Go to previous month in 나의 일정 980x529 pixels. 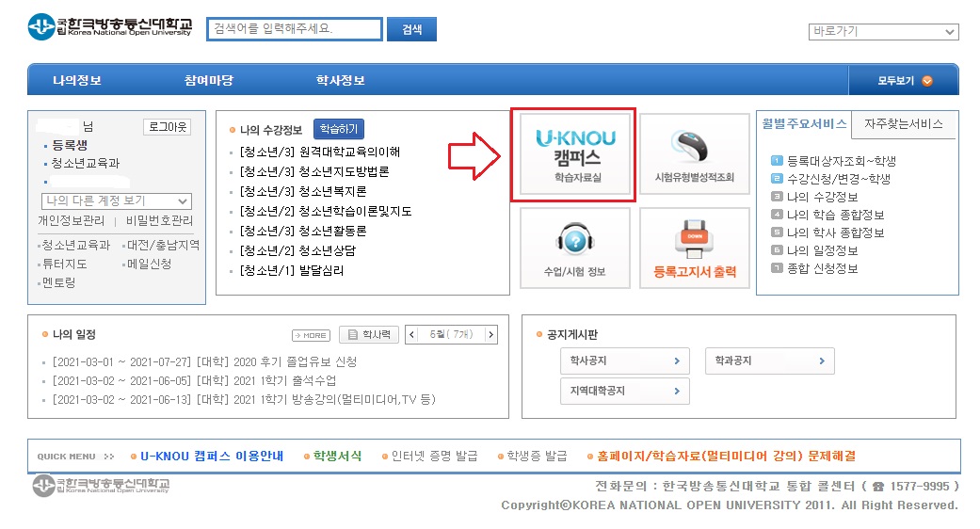[412, 335]
